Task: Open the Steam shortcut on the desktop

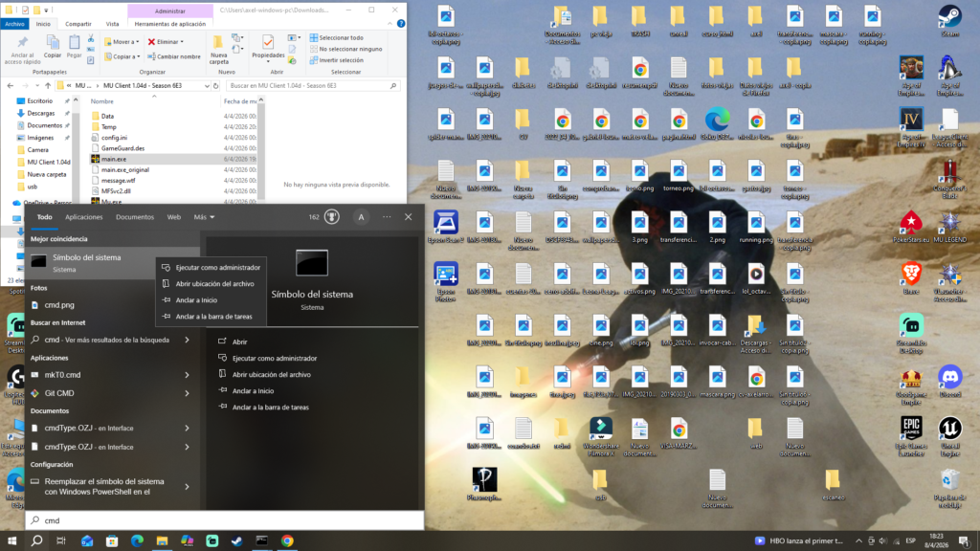Action: click(x=949, y=16)
